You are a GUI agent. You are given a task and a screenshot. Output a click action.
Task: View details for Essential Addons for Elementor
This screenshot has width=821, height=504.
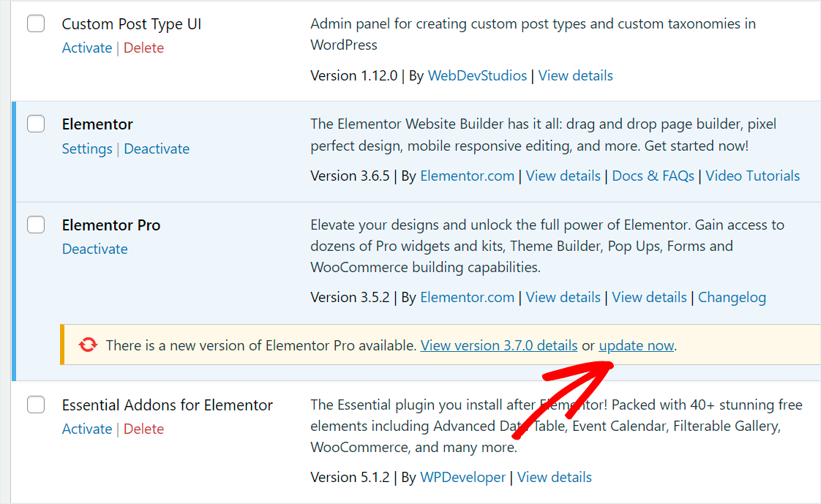(x=555, y=478)
